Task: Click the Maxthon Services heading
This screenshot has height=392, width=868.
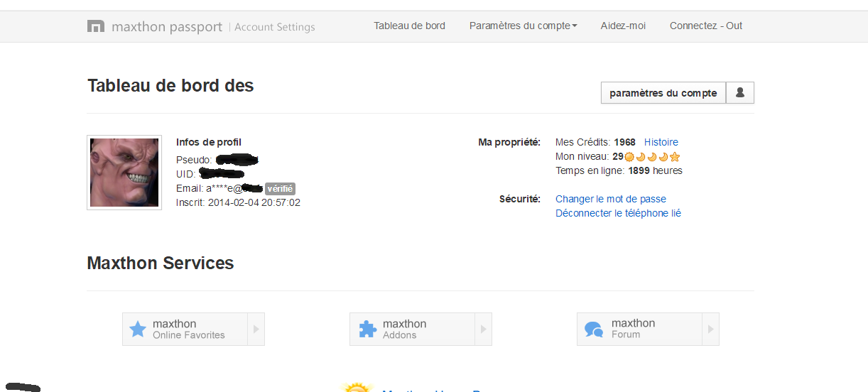Action: click(161, 263)
